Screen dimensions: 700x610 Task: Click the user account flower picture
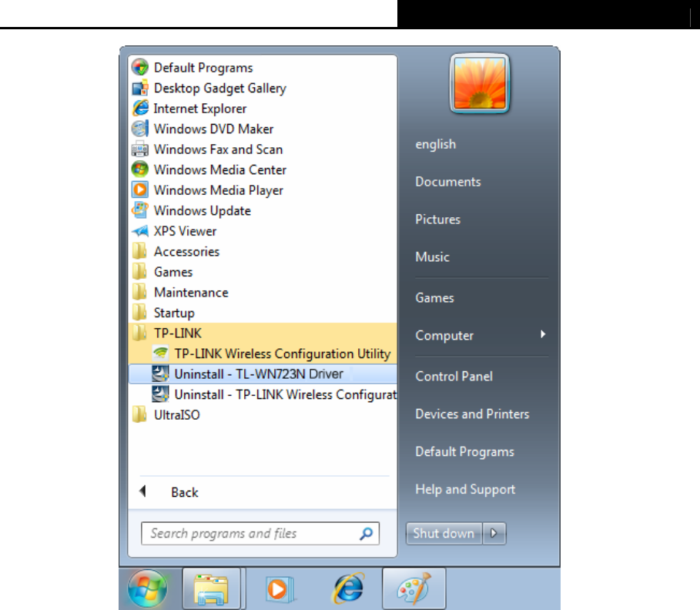480,83
